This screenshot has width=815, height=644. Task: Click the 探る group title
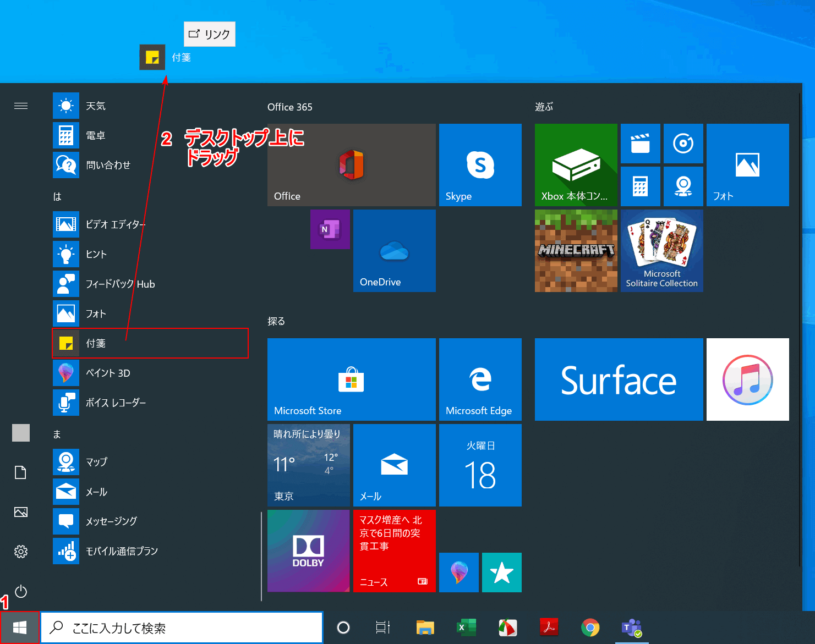click(276, 321)
